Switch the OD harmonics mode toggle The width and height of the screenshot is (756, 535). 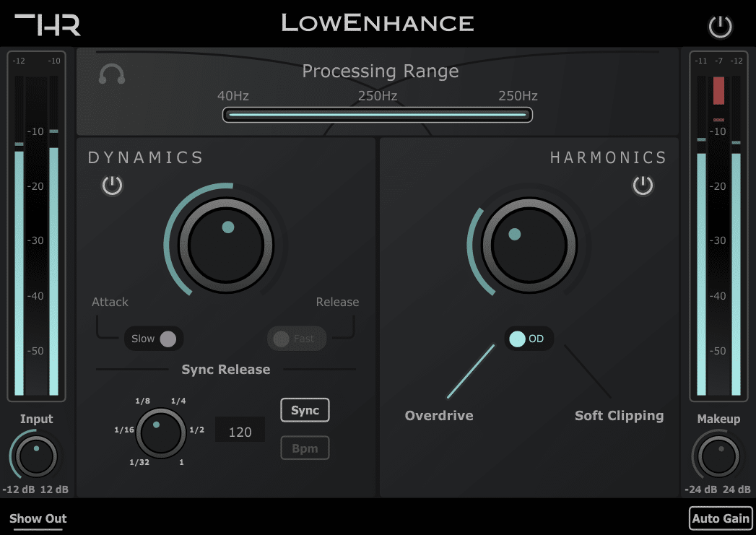coord(529,339)
